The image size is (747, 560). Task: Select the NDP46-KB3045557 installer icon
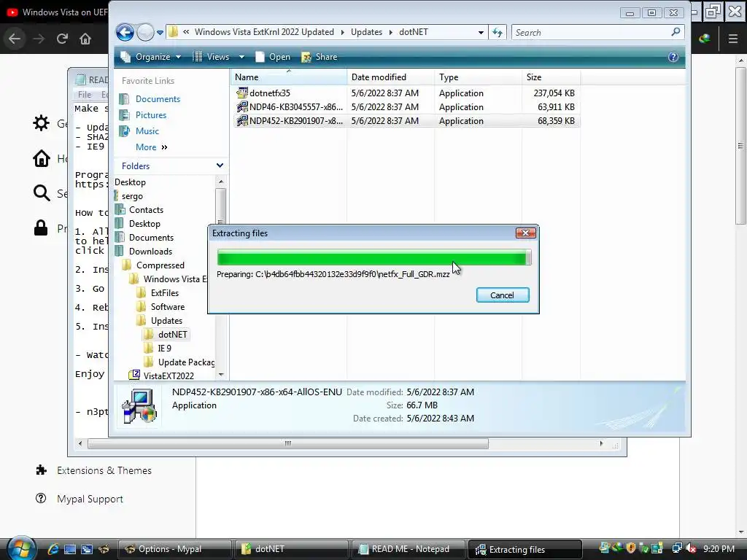(242, 106)
